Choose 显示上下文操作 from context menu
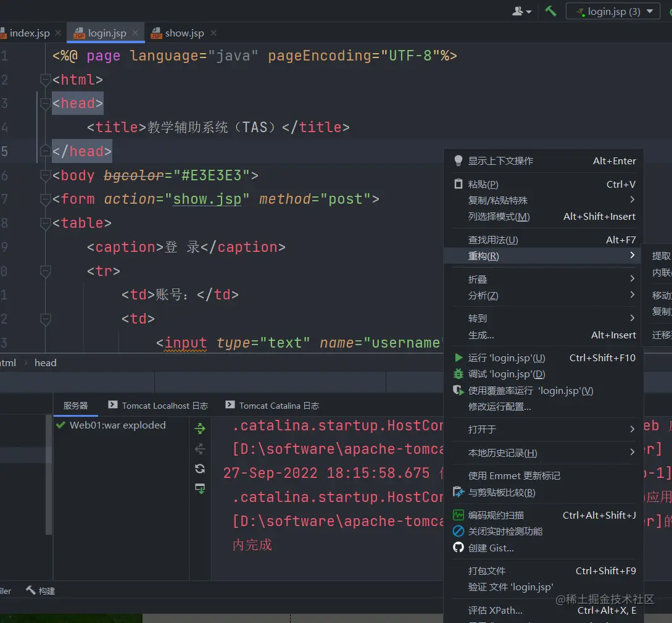The image size is (672, 623). (544, 161)
